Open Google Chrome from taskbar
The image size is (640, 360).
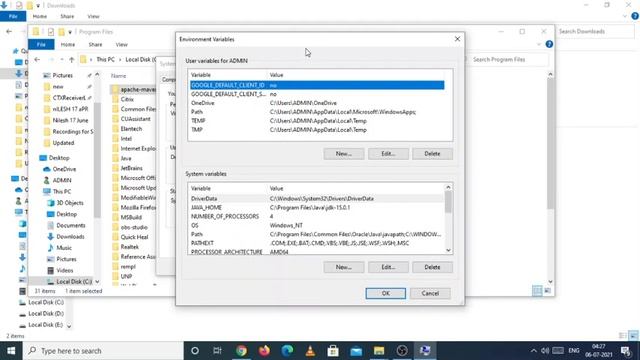tap(241, 351)
